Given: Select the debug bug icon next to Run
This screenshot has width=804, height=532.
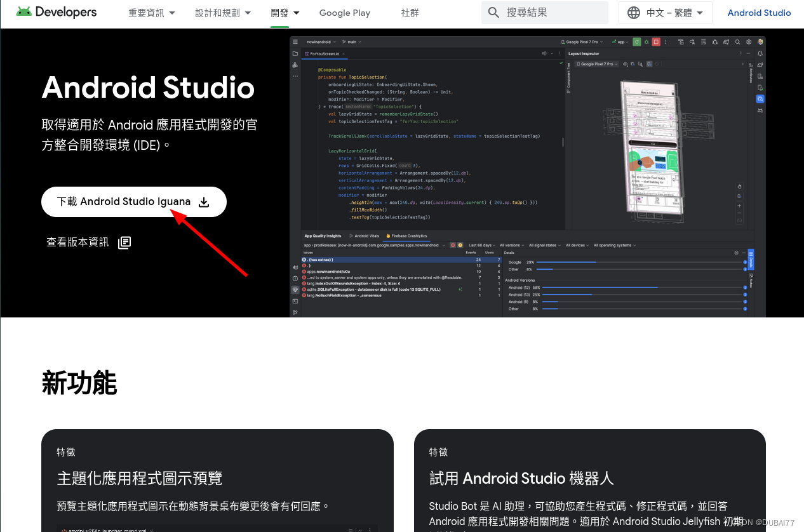Looking at the screenshot, I should 647,42.
